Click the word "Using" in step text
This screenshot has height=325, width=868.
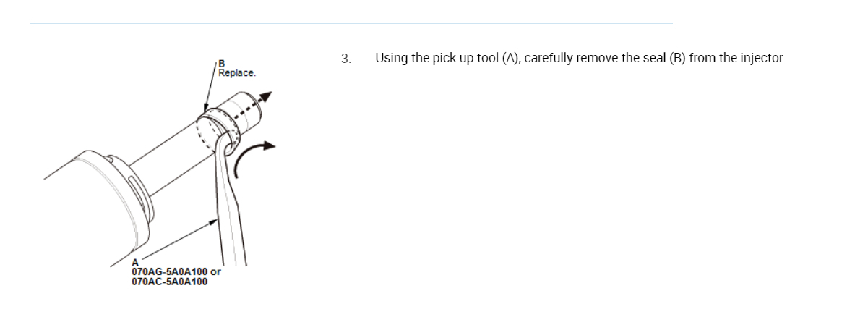click(x=391, y=59)
